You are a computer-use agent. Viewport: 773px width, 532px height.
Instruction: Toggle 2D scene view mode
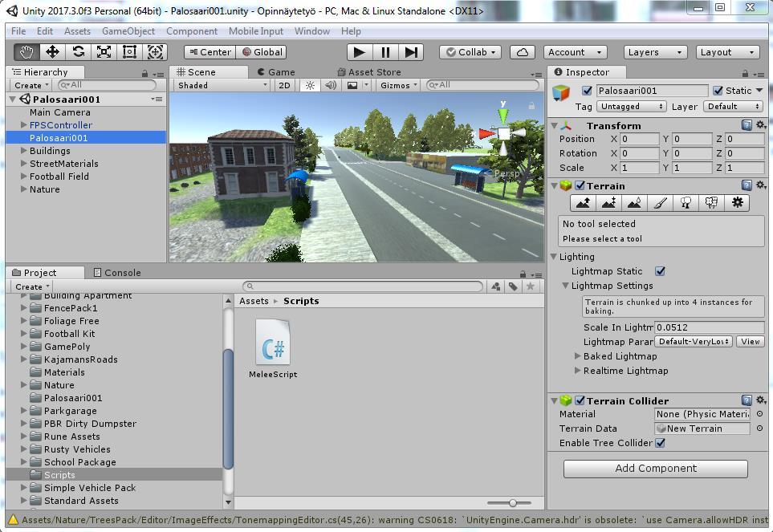point(284,85)
